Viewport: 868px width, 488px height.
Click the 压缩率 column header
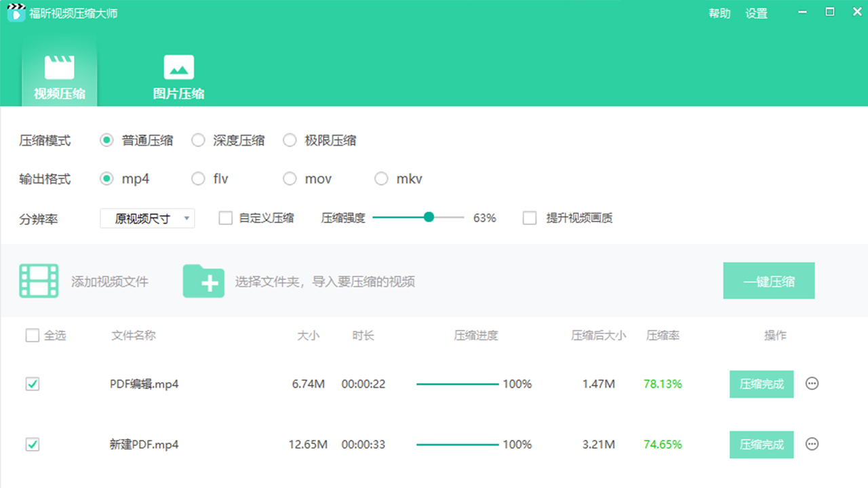pyautogui.click(x=663, y=335)
